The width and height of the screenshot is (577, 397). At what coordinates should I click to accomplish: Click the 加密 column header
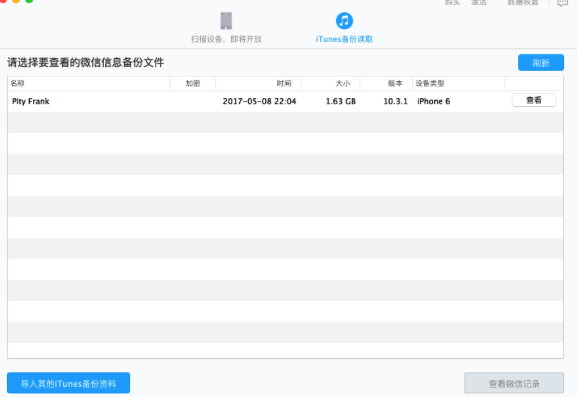(x=192, y=83)
